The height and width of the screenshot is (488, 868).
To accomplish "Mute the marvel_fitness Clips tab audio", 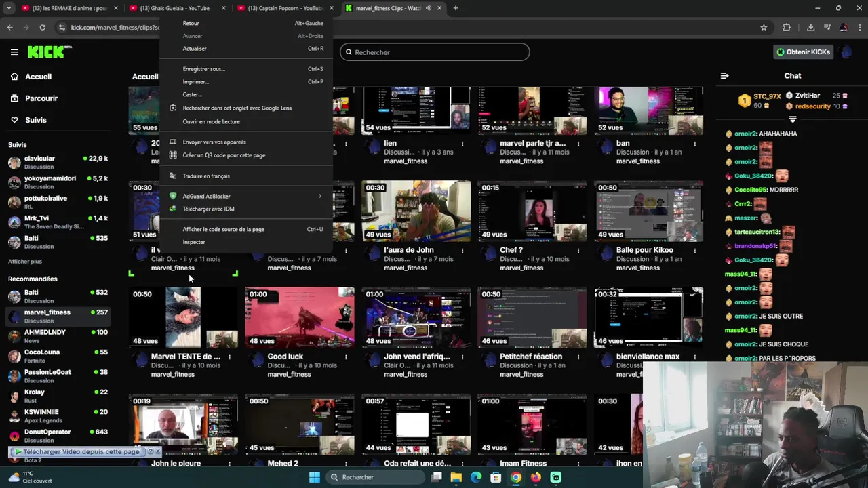I will (428, 8).
